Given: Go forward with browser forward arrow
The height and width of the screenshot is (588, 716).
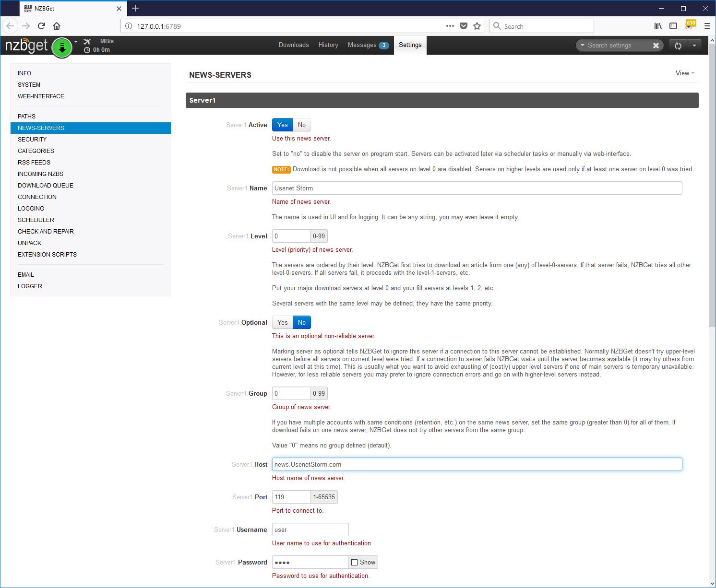Looking at the screenshot, I should 26,26.
